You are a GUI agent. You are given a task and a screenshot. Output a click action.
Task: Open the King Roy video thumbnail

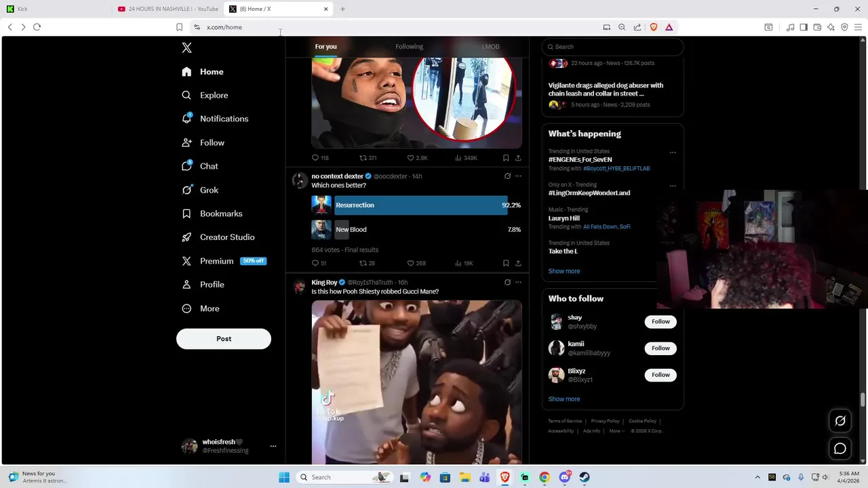point(416,382)
